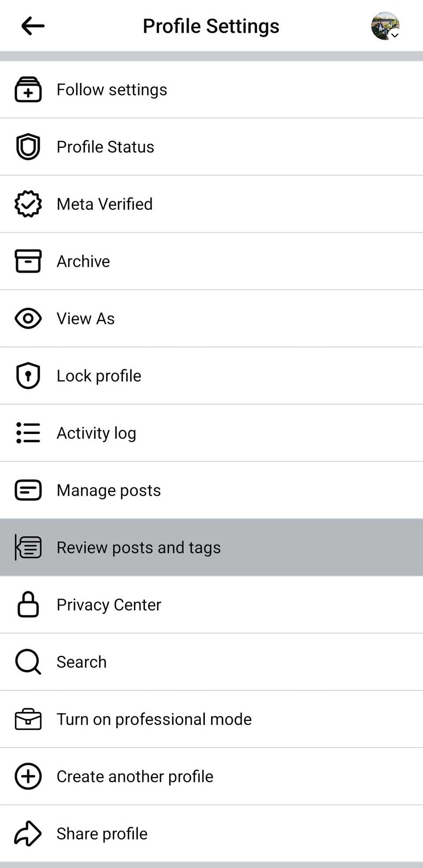Click the Privacy Center padlock icon
423x868 pixels.
tap(28, 605)
